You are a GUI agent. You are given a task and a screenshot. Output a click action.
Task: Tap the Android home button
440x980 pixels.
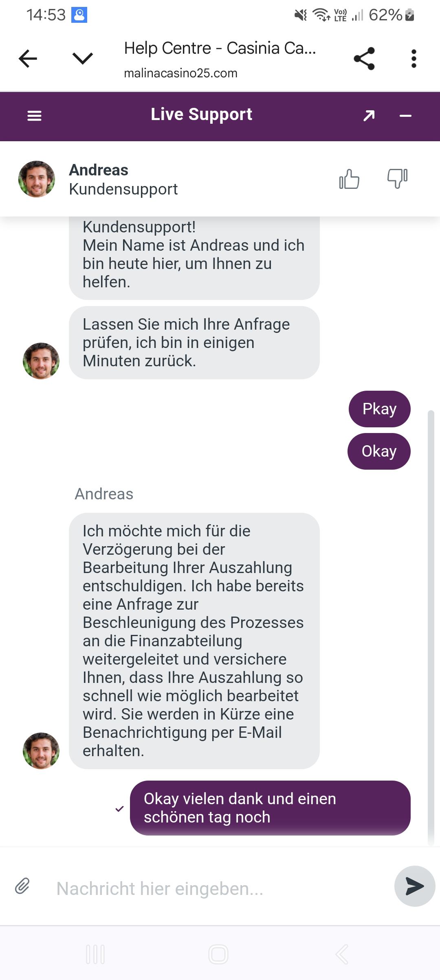(x=218, y=954)
